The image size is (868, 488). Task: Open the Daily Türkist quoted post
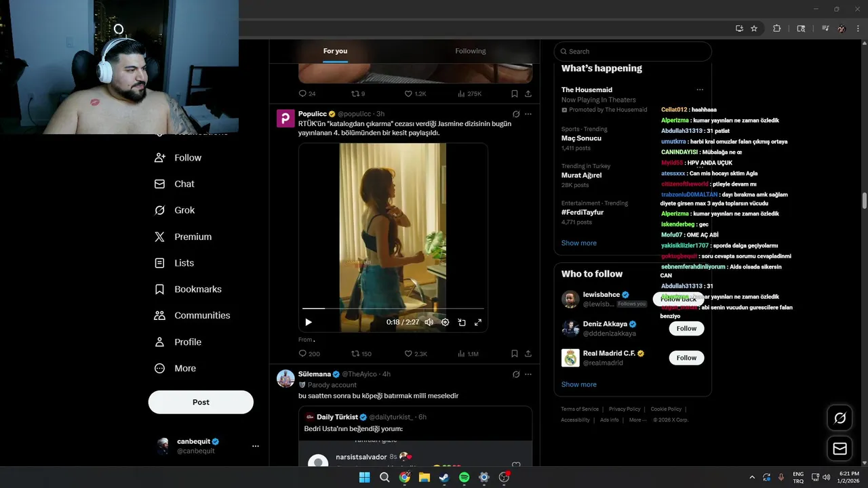(416, 436)
